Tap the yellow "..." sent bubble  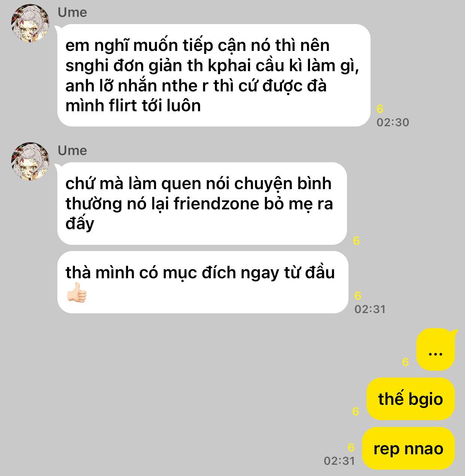pos(436,349)
